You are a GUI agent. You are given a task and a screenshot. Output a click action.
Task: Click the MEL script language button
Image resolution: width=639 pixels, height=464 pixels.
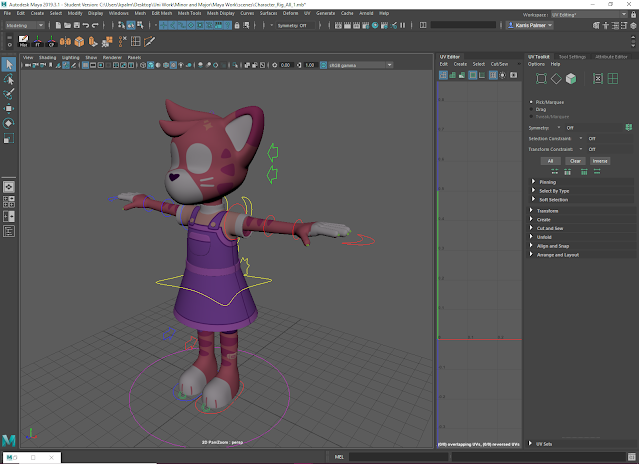(x=339, y=457)
